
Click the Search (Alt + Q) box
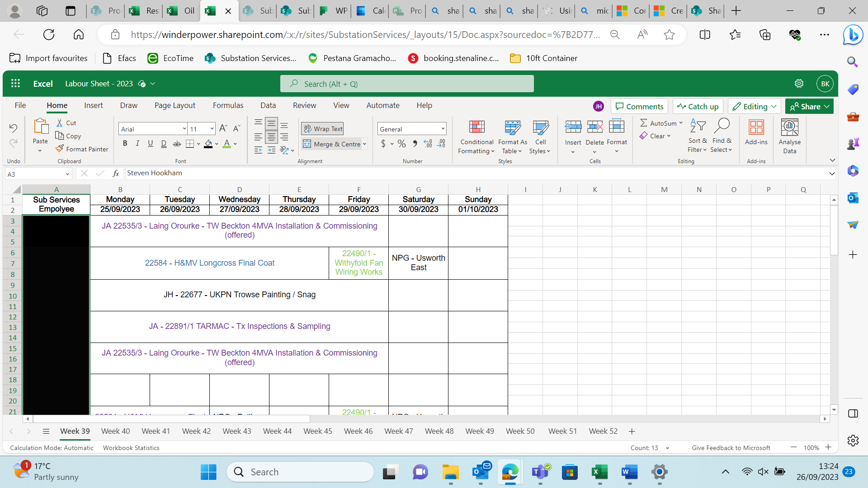(x=407, y=84)
